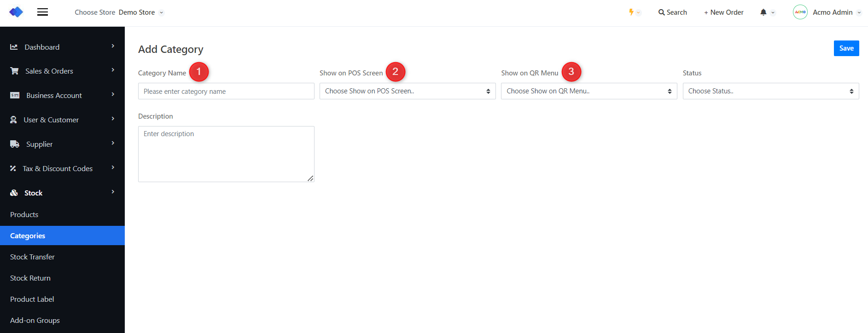Viewport: 868px width, 333px height.
Task: Click the + New Order link
Action: click(x=723, y=12)
